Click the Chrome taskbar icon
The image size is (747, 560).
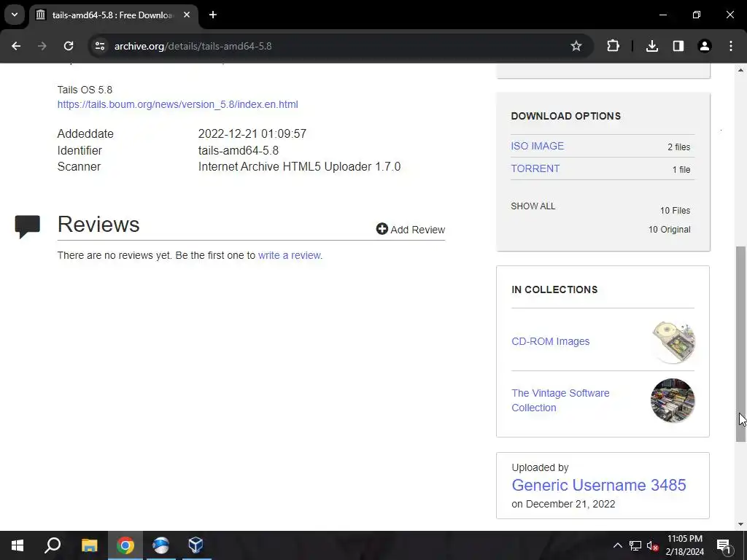pyautogui.click(x=125, y=545)
